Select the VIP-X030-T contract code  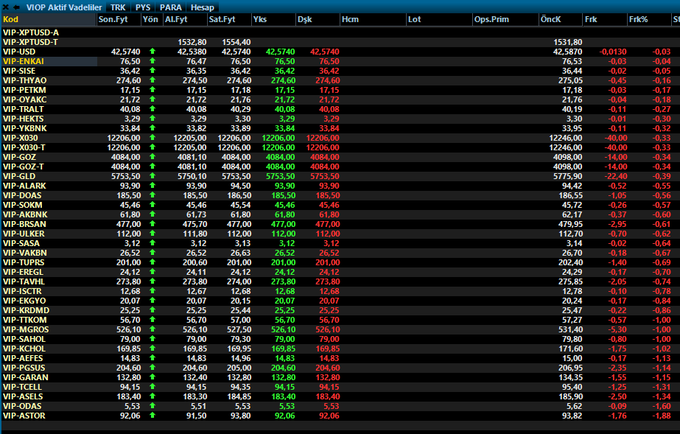coord(24,147)
